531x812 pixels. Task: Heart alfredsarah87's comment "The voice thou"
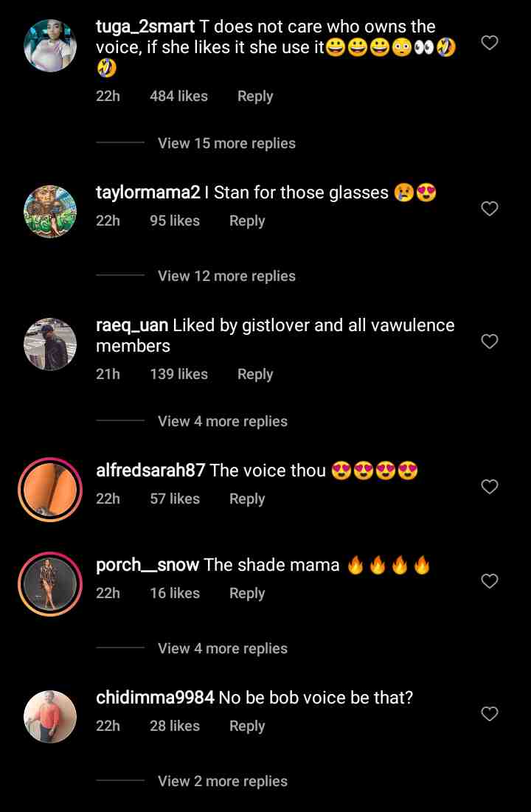click(490, 487)
